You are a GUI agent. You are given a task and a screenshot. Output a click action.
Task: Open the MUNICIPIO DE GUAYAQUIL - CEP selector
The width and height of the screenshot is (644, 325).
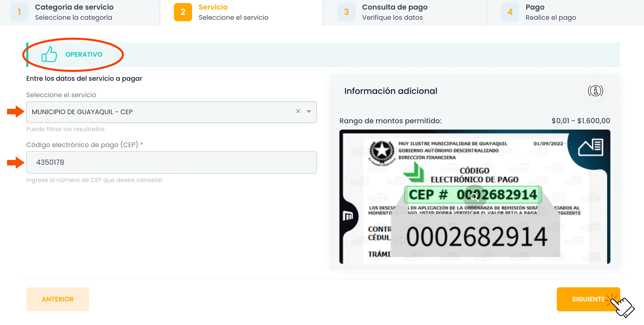(x=171, y=112)
